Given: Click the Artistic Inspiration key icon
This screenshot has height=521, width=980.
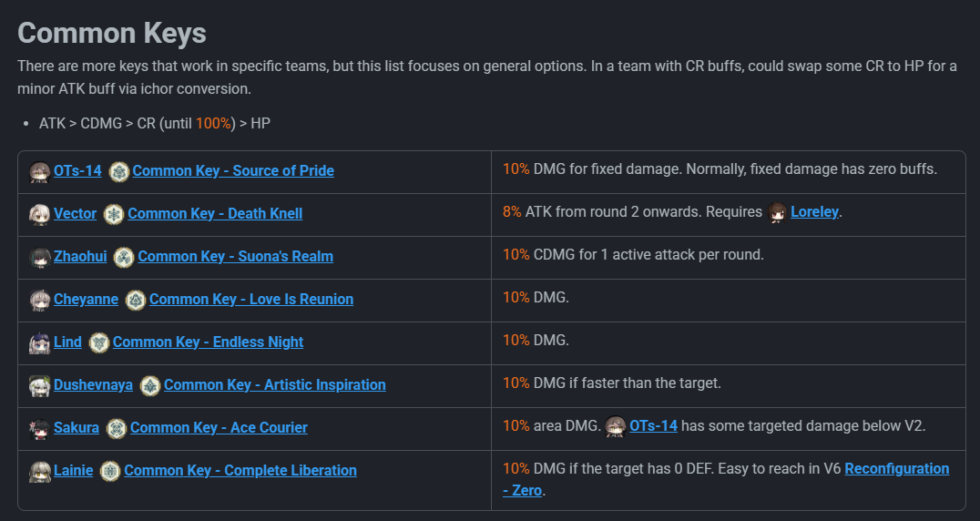Looking at the screenshot, I should 150,385.
